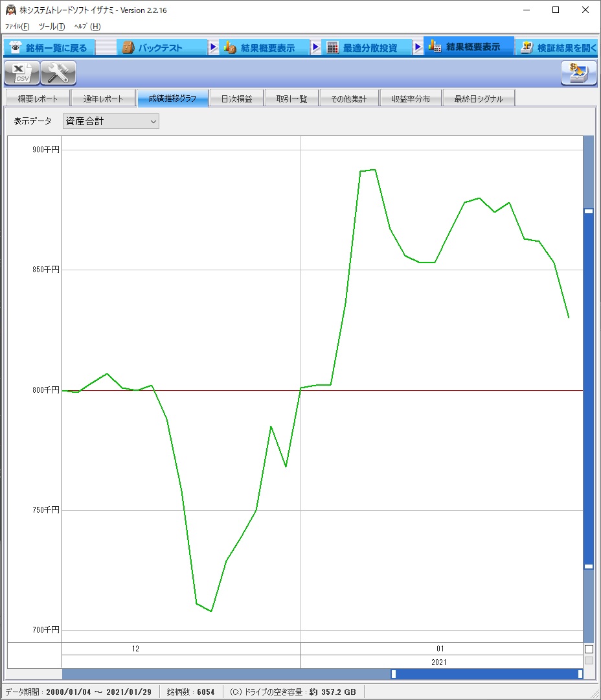The width and height of the screenshot is (601, 700).
Task: Click the CSV export icon
Action: pos(22,73)
